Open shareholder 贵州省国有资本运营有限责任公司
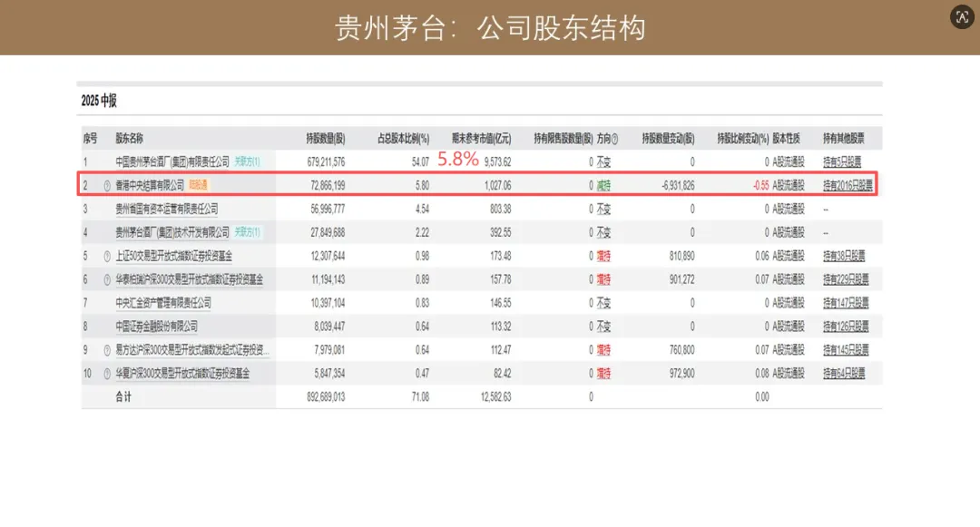980x527 pixels. (167, 209)
